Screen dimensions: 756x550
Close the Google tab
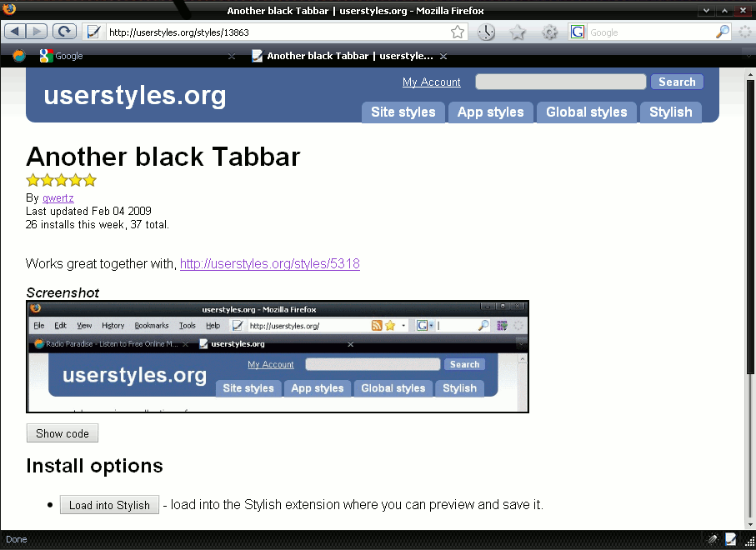tap(232, 57)
